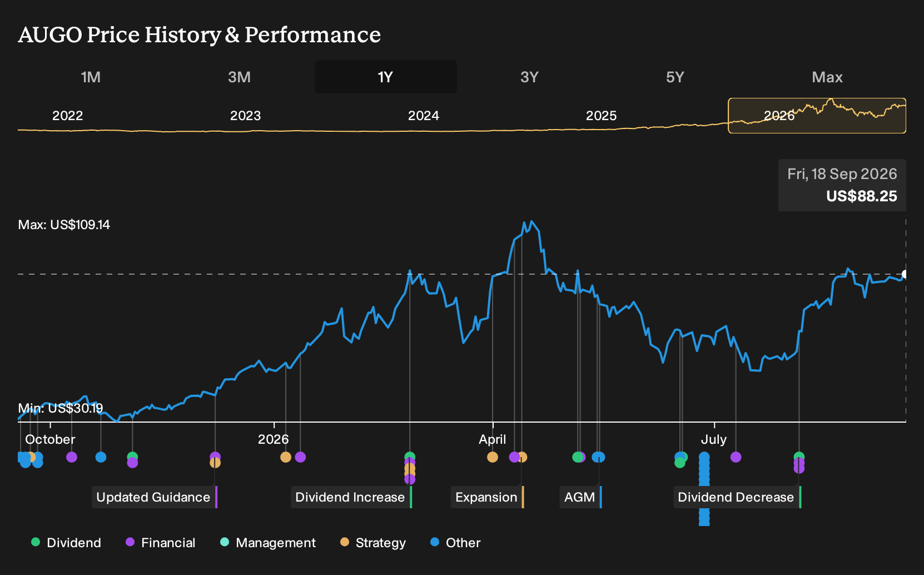The width and height of the screenshot is (924, 575).
Task: Click the 'April' axis label
Action: coord(493,439)
